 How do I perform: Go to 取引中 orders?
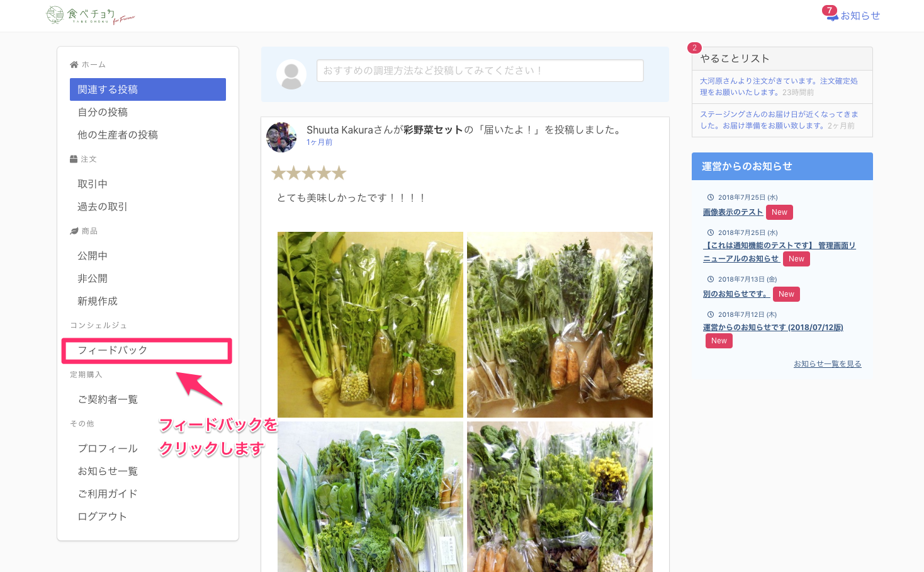coord(93,184)
